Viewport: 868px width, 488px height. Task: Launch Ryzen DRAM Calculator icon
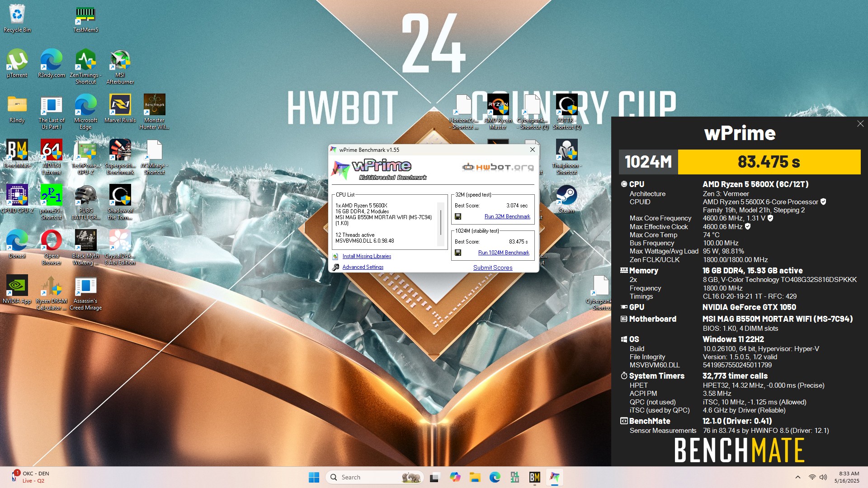pos(51,293)
